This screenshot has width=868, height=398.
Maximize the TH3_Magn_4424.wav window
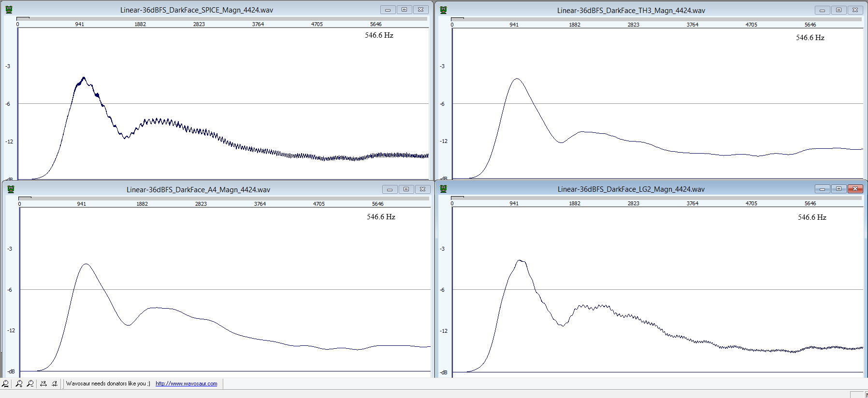pyautogui.click(x=839, y=10)
